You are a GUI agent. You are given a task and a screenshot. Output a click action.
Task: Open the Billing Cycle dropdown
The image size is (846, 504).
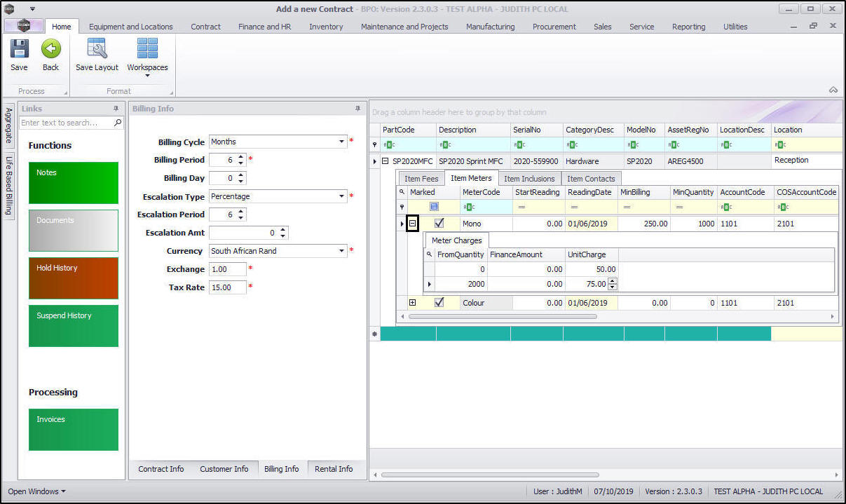pos(341,142)
